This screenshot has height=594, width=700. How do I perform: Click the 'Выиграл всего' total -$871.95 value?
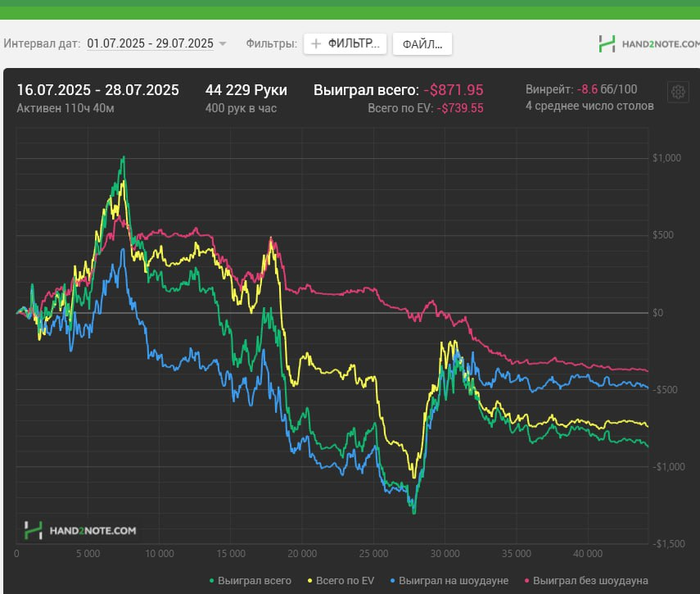(453, 90)
